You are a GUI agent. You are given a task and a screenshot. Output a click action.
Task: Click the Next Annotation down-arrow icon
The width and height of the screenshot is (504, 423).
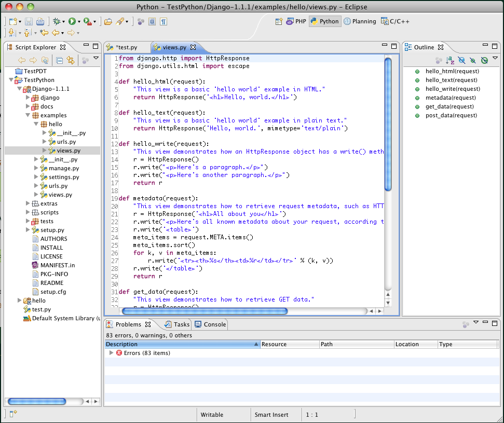12,33
